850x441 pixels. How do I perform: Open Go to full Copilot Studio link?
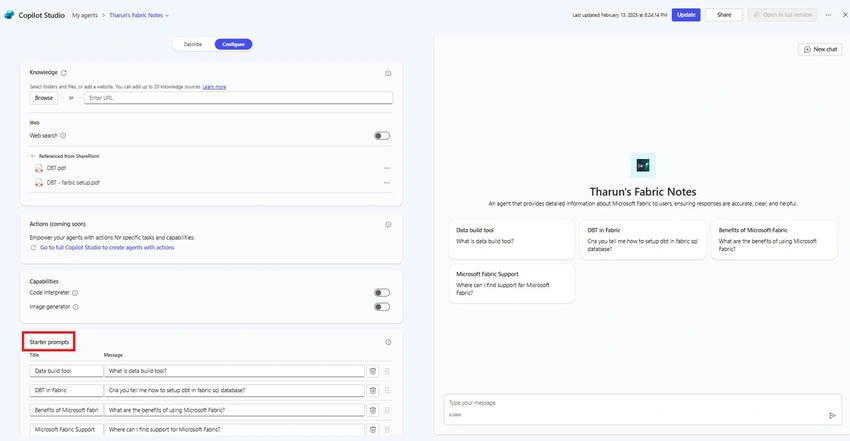107,248
